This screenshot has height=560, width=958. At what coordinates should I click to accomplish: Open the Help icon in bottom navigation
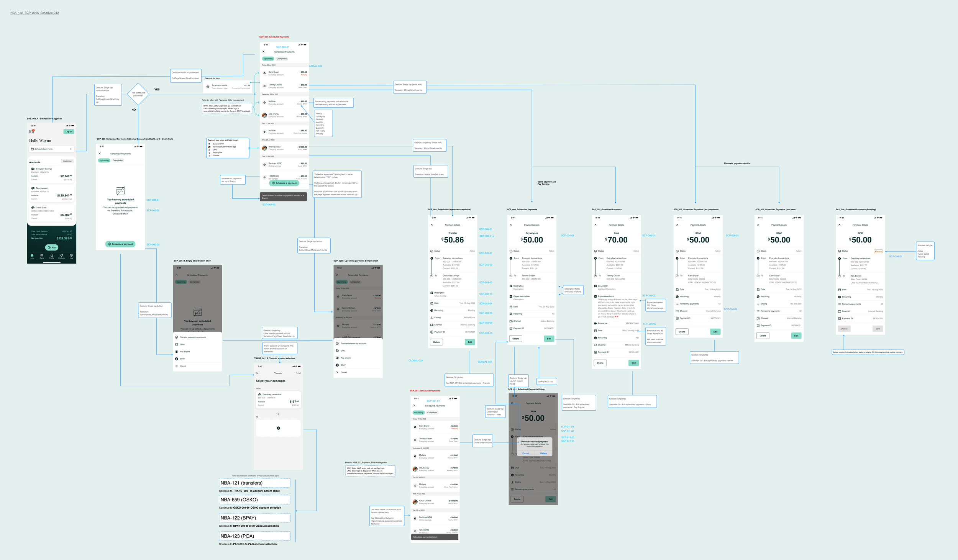[x=71, y=256]
